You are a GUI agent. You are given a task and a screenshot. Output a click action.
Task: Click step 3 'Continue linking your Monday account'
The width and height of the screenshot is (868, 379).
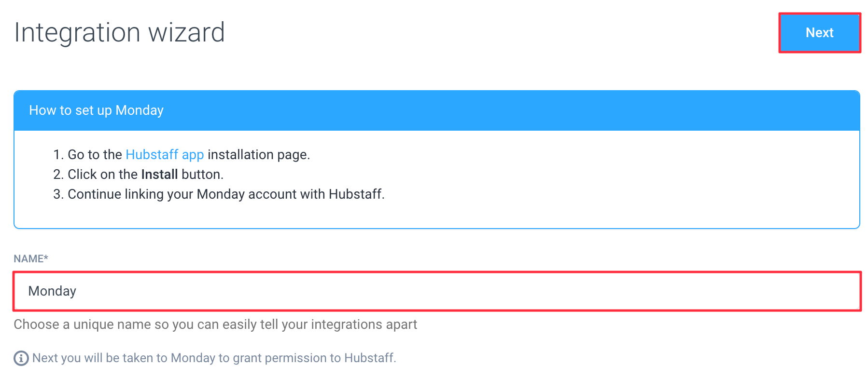click(226, 194)
